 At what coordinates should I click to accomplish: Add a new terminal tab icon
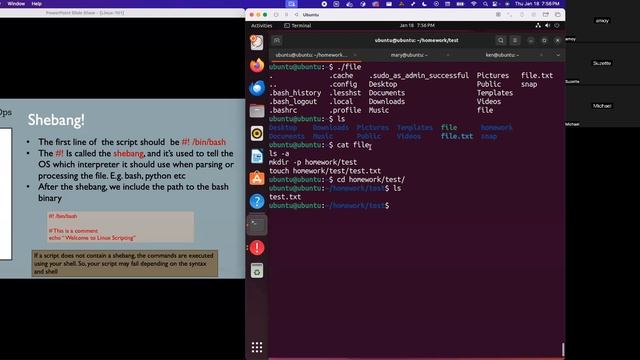click(276, 40)
